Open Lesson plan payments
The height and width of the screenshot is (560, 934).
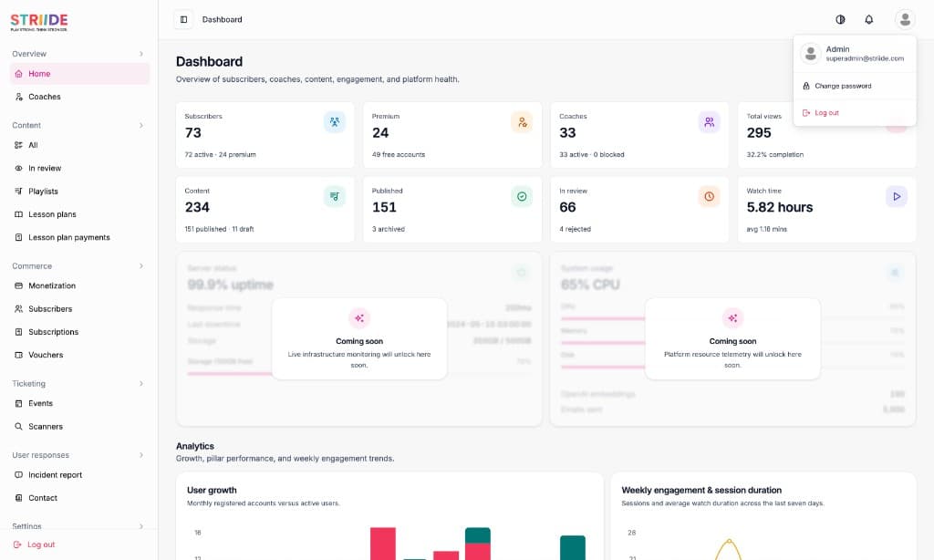pyautogui.click(x=80, y=237)
